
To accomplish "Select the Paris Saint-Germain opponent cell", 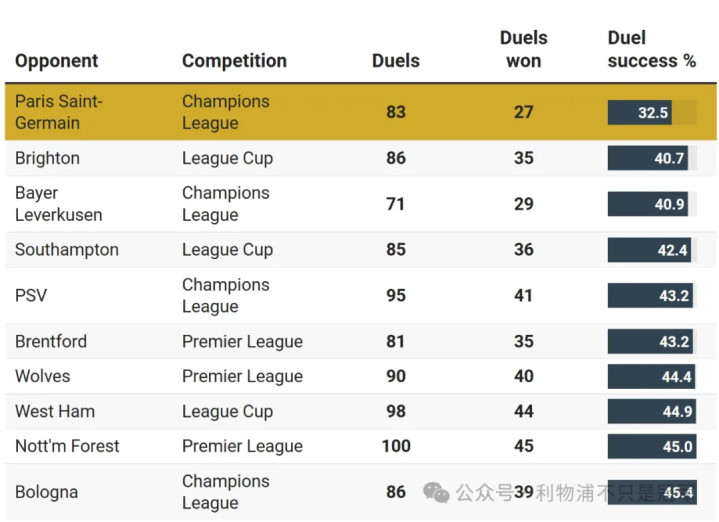I will (x=59, y=112).
